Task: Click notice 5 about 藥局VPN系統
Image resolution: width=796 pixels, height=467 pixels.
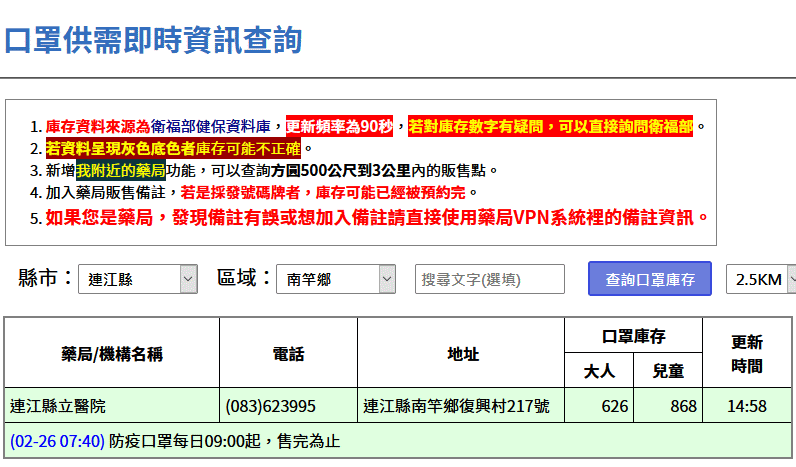Action: pyautogui.click(x=376, y=218)
